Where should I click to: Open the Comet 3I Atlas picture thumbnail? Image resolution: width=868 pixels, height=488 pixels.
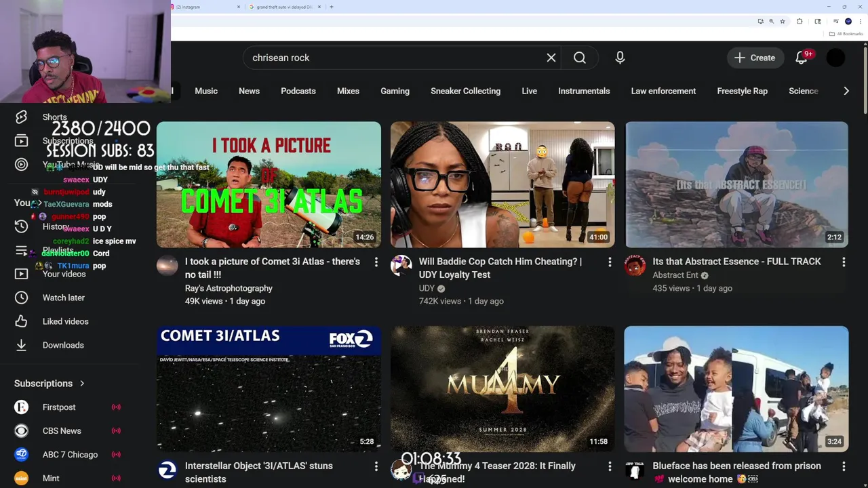click(x=269, y=184)
